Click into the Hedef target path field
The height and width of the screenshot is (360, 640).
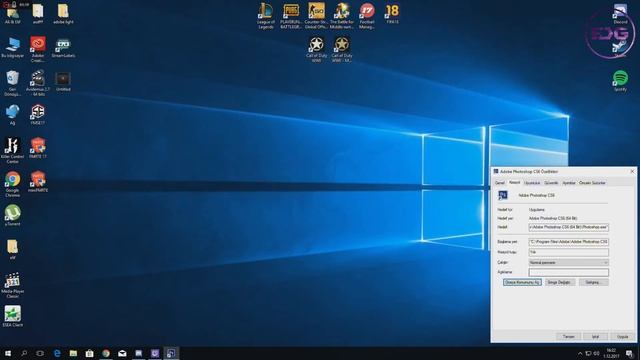coord(569,227)
